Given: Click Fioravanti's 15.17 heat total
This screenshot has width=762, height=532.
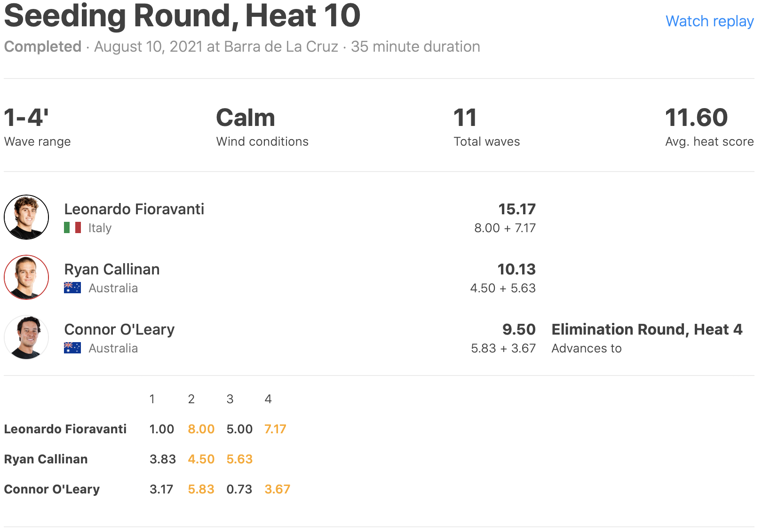Looking at the screenshot, I should pos(517,209).
